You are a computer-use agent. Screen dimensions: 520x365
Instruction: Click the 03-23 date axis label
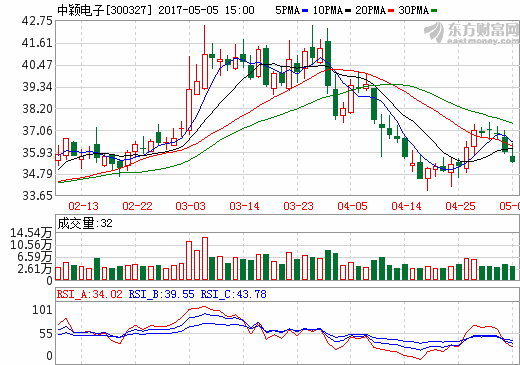click(298, 206)
